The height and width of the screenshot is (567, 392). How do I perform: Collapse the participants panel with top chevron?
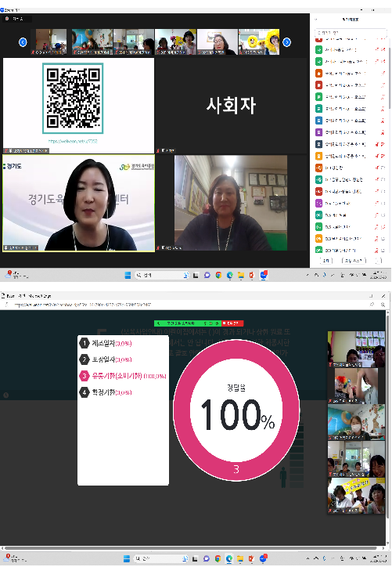point(316,20)
